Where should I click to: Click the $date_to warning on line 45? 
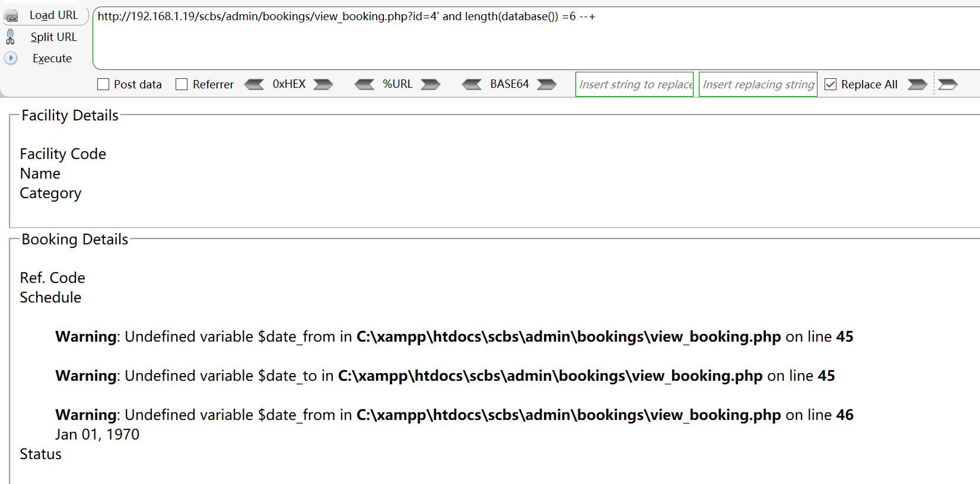445,375
